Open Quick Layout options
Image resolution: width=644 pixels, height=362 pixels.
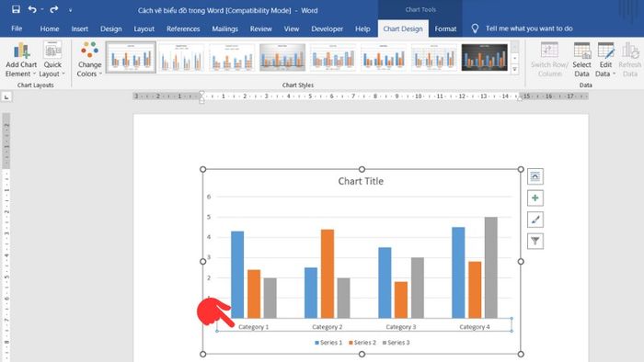coord(52,60)
